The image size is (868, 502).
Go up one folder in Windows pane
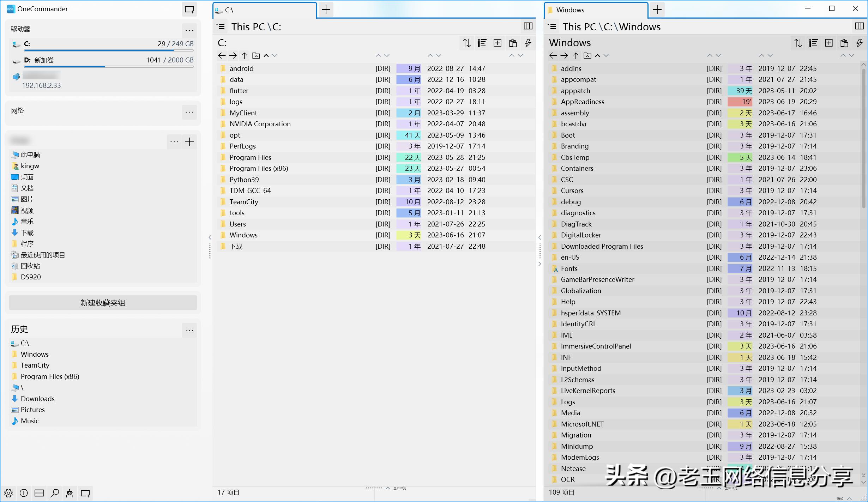pyautogui.click(x=576, y=55)
